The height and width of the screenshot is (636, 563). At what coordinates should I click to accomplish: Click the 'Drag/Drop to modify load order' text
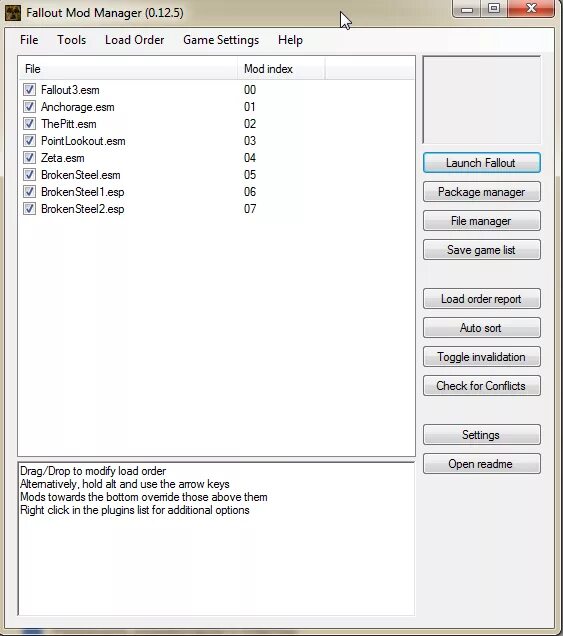93,471
